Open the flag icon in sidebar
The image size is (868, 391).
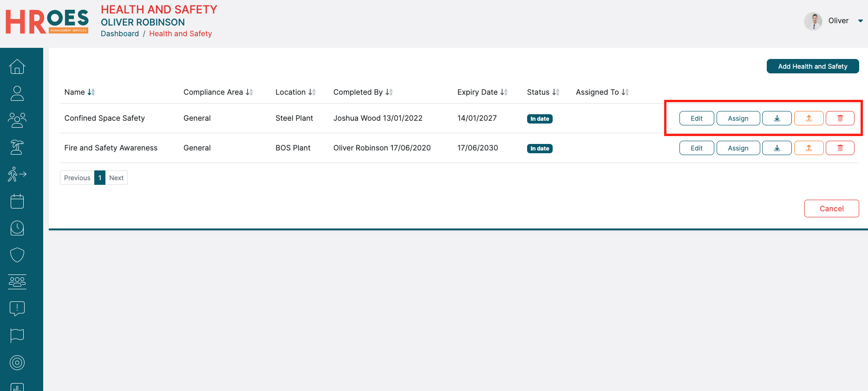pos(17,335)
